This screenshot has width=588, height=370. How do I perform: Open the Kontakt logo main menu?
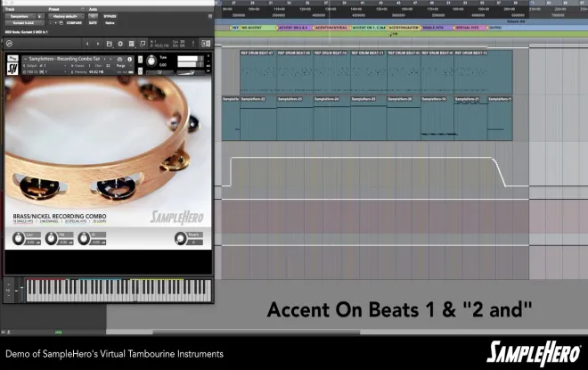tap(9, 44)
